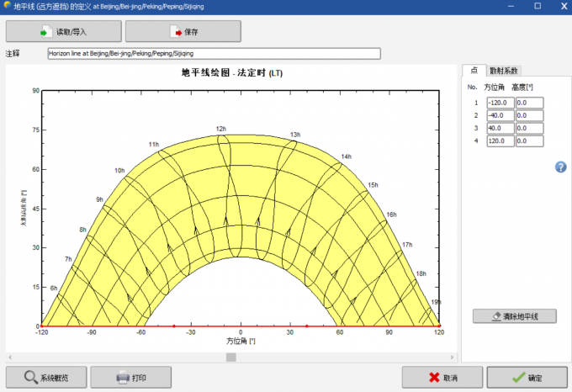Select red horizon point at -40 azimuth
This screenshot has width=572, height=392.
pos(174,326)
